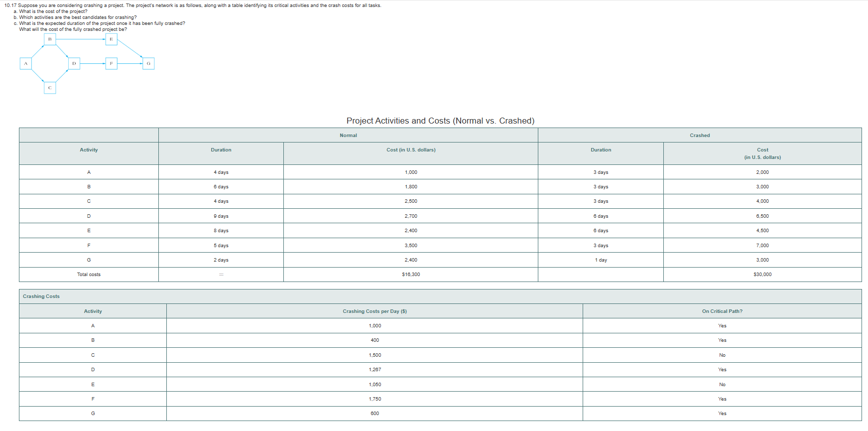
Task: Click activity F's crashing cost '1,750'
Action: (x=374, y=399)
